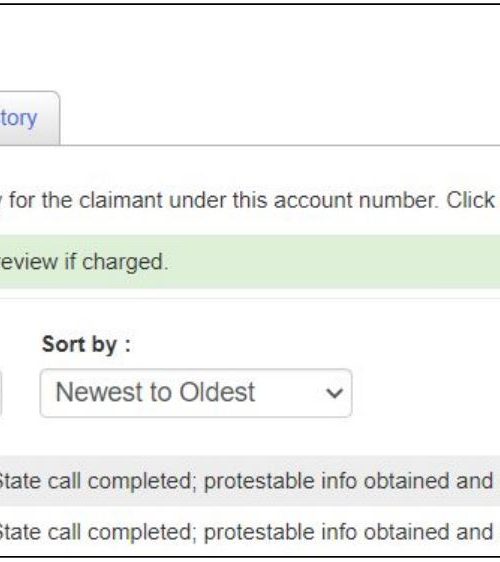The width and height of the screenshot is (500, 562).
Task: Click 'protestable info obtained' in the gray row
Action: (x=326, y=481)
